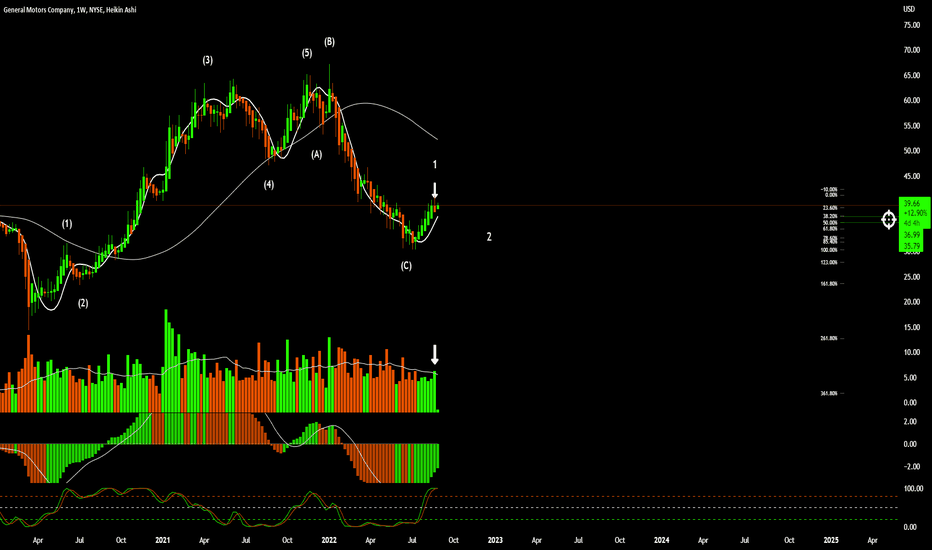Click the 2022 time axis label
This screenshot has width=932, height=550.
pyautogui.click(x=329, y=540)
